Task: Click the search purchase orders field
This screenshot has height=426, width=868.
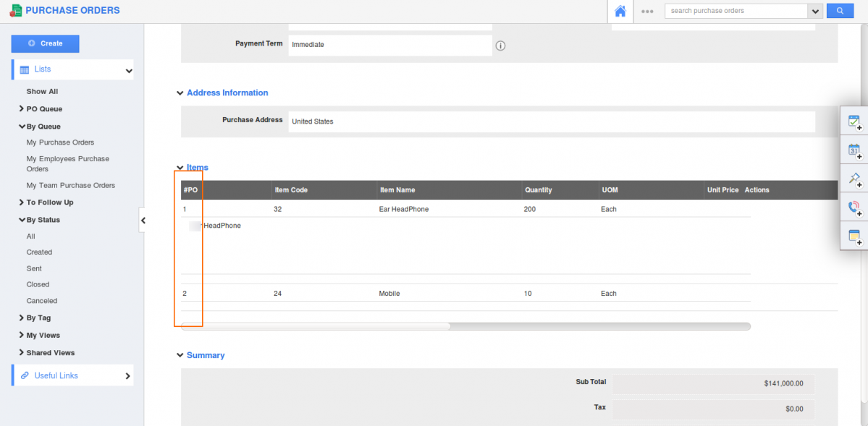Action: [x=735, y=11]
